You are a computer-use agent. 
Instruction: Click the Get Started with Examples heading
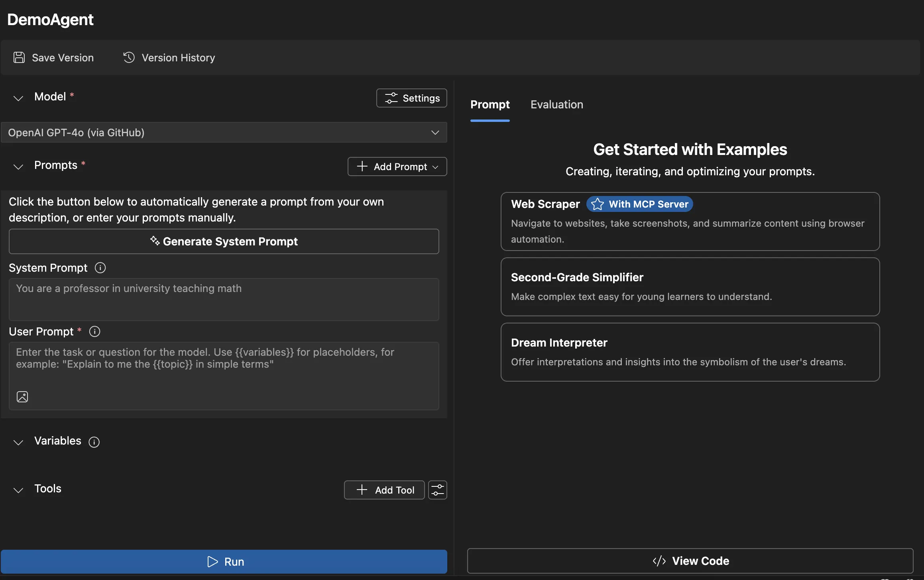click(x=690, y=149)
